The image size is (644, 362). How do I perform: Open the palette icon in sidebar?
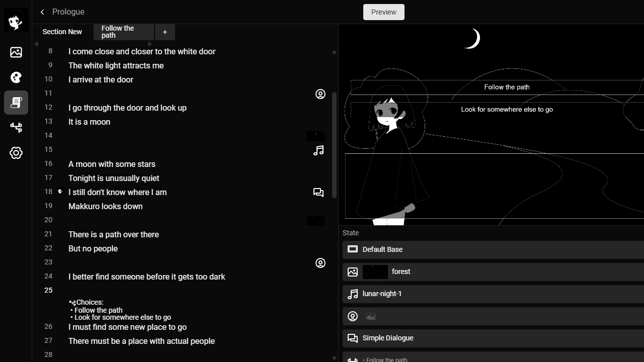16,77
